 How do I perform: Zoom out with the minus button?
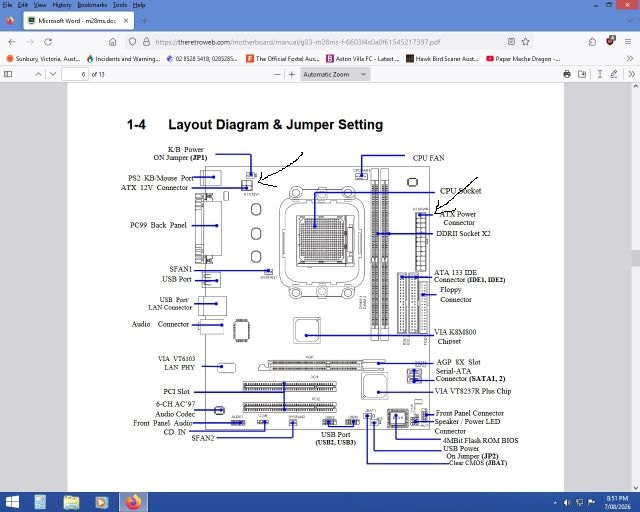[277, 74]
